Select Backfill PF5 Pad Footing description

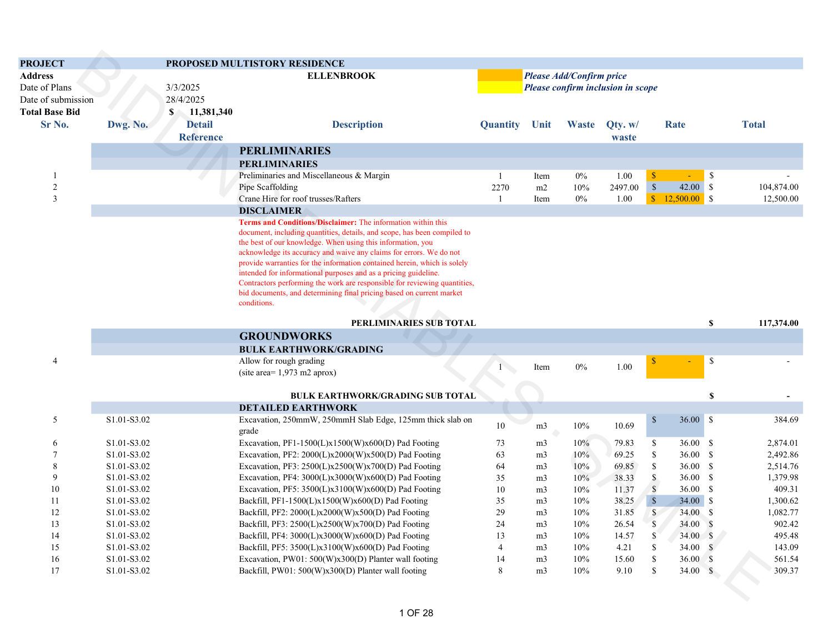pos(334,547)
